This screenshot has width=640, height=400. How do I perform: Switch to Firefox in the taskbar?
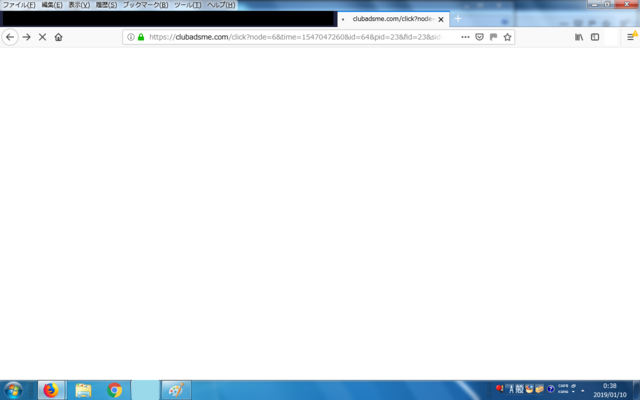[x=51, y=390]
